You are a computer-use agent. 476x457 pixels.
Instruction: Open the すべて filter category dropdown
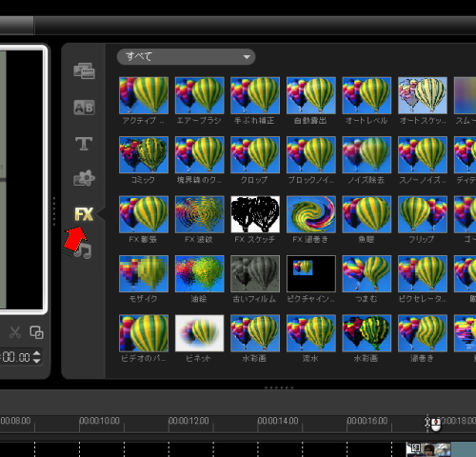186,57
